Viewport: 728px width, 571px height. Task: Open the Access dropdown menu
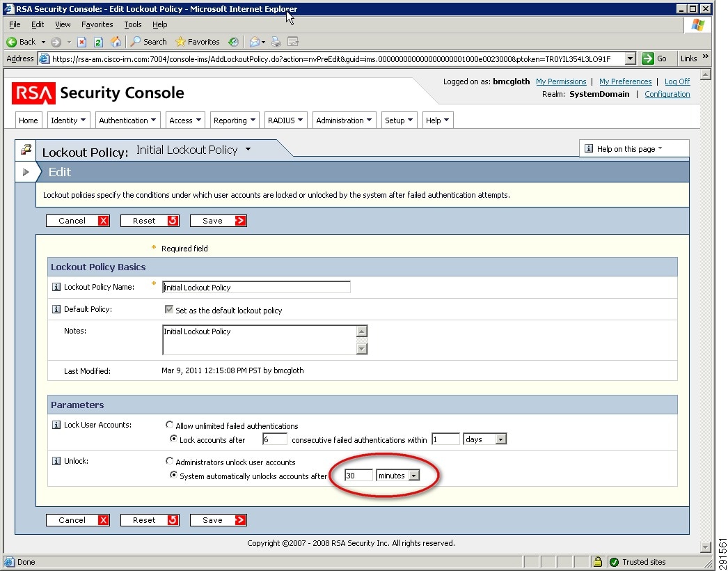185,120
